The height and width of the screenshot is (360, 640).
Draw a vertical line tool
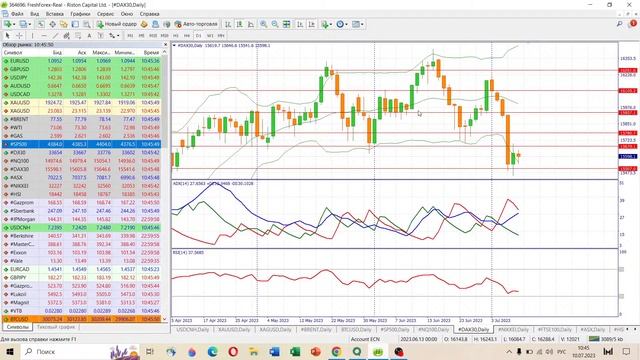point(33,36)
